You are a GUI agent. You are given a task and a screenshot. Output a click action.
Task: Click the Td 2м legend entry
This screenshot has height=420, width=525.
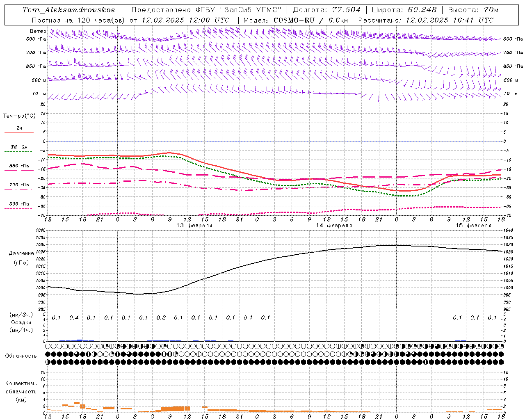19,147
